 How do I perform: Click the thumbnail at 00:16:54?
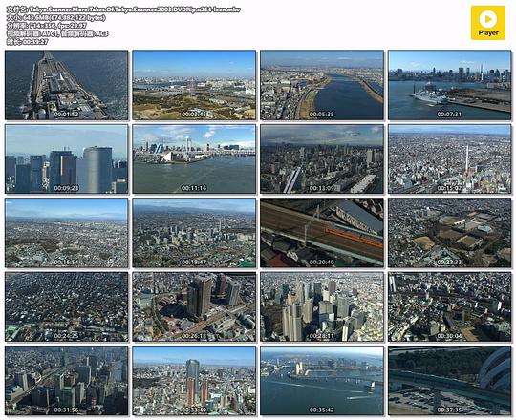tap(67, 233)
